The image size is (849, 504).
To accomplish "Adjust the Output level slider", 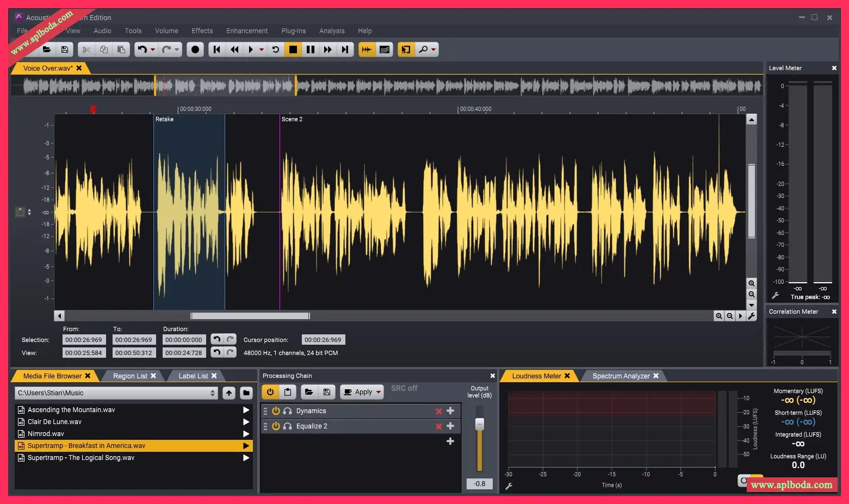I will tap(480, 424).
